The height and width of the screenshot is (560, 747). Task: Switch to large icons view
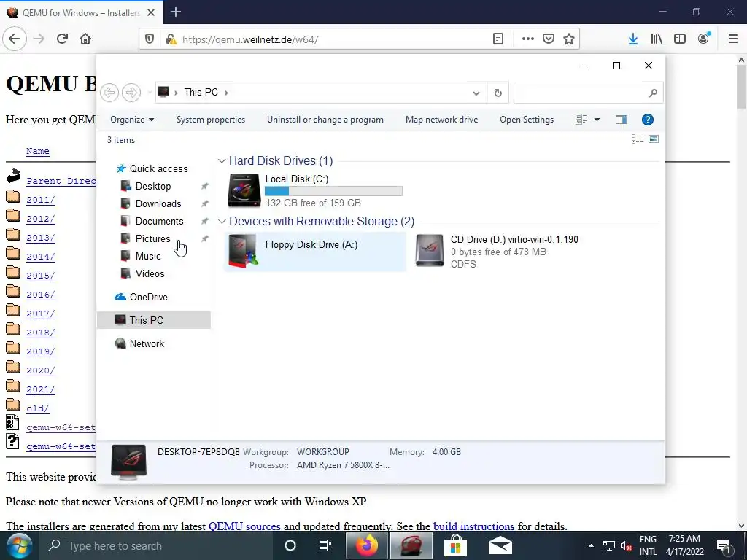654,139
